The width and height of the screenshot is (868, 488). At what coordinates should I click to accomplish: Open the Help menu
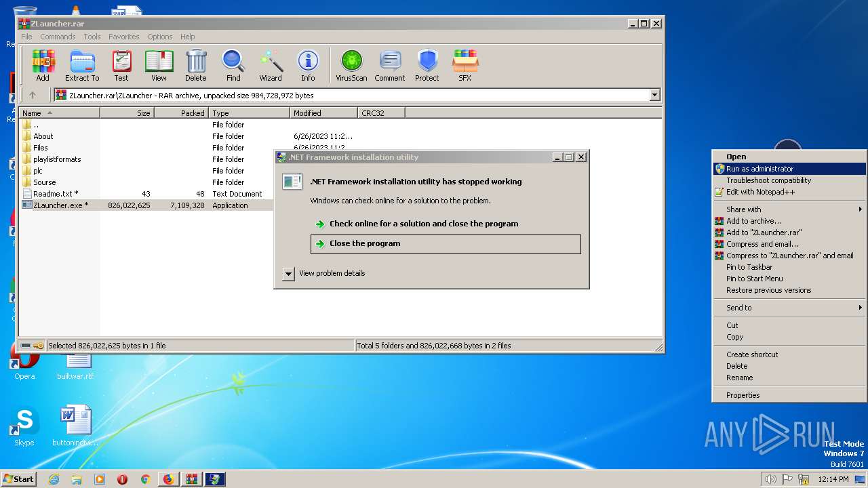[188, 37]
